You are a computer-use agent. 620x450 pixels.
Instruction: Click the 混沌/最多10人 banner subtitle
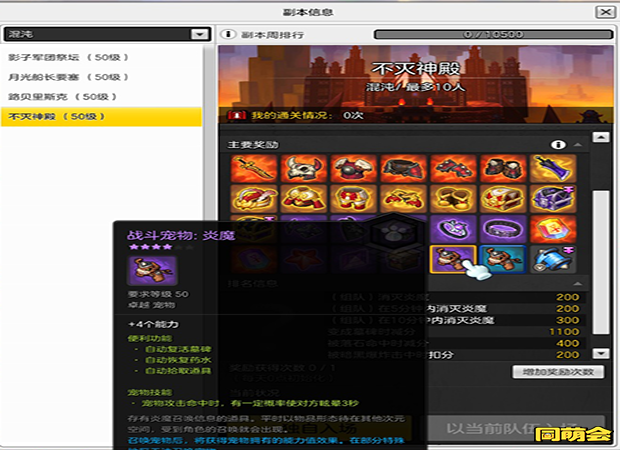[x=415, y=87]
